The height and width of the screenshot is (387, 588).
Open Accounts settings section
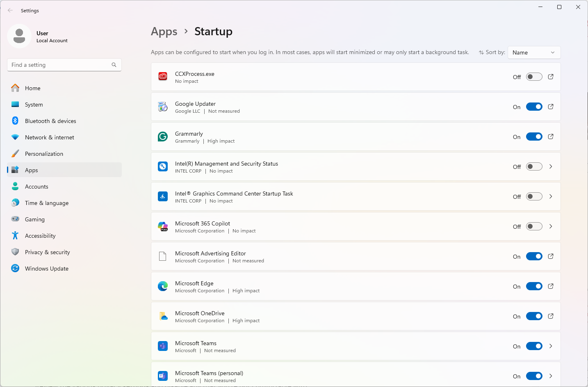(x=64, y=187)
